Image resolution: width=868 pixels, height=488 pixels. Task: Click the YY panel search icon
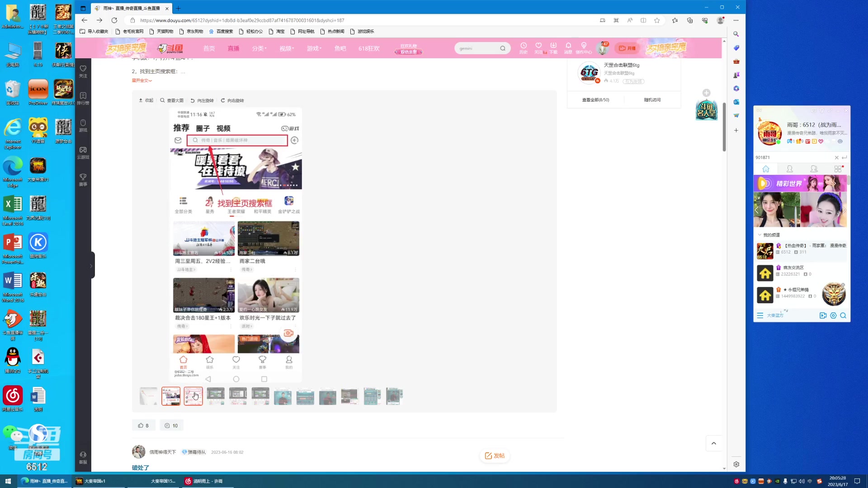tap(843, 315)
